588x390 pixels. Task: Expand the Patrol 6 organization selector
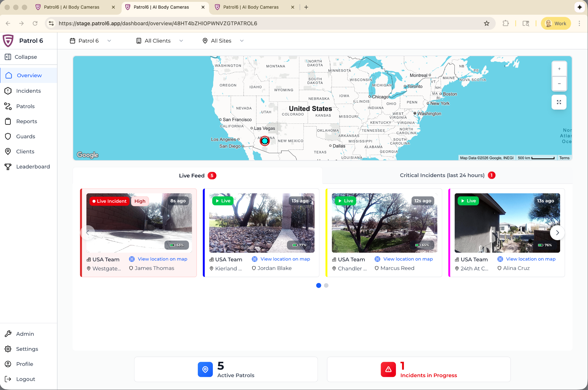tap(90, 40)
